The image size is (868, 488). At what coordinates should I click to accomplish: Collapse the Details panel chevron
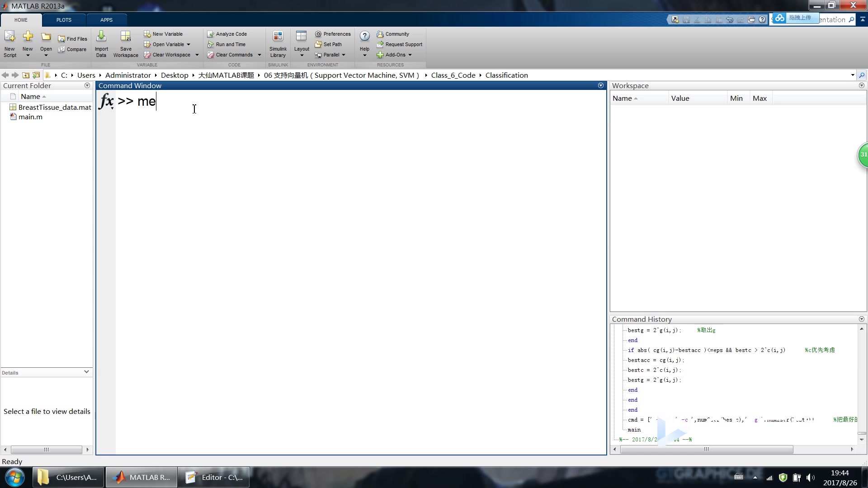point(86,372)
